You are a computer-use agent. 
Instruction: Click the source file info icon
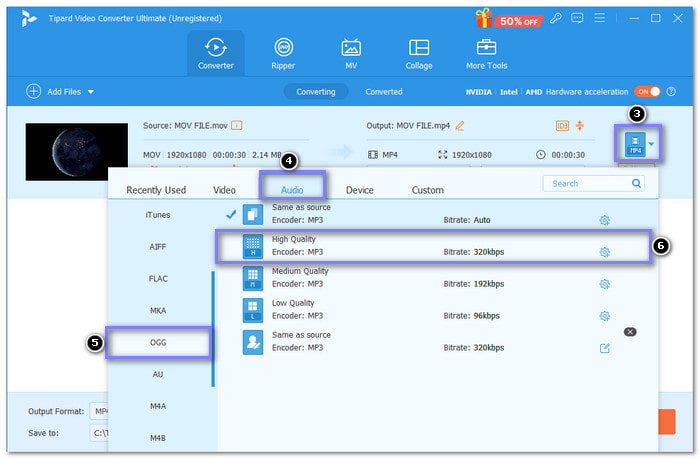(x=237, y=125)
